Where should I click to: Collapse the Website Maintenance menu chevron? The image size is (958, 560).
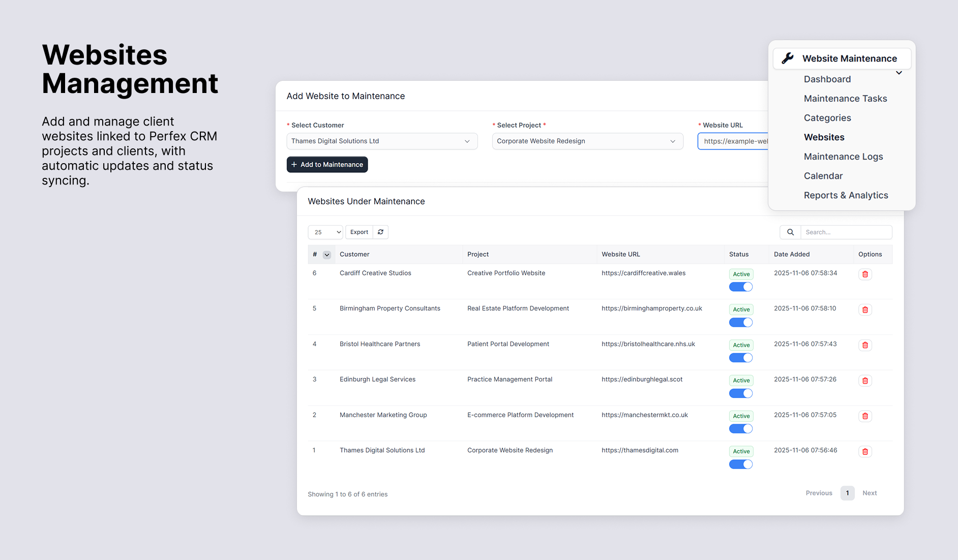[x=899, y=73]
